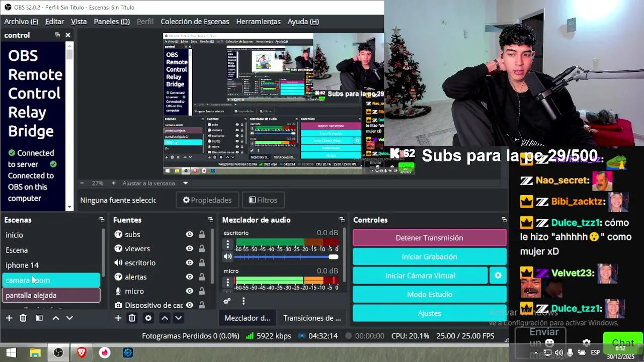Open micro channel options three-dot button

pyautogui.click(x=228, y=283)
